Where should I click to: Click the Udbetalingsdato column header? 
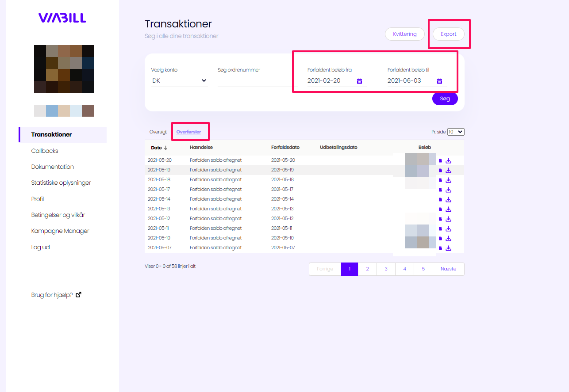click(338, 148)
